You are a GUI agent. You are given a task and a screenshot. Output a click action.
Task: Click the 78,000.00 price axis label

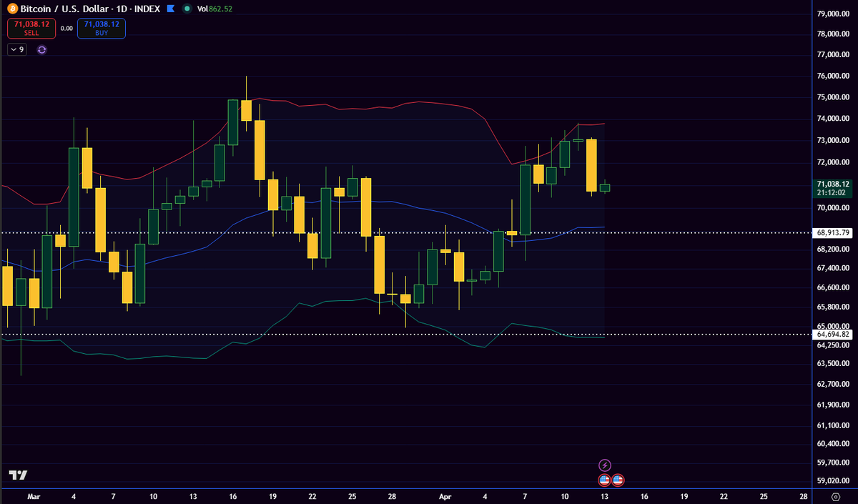pyautogui.click(x=833, y=34)
